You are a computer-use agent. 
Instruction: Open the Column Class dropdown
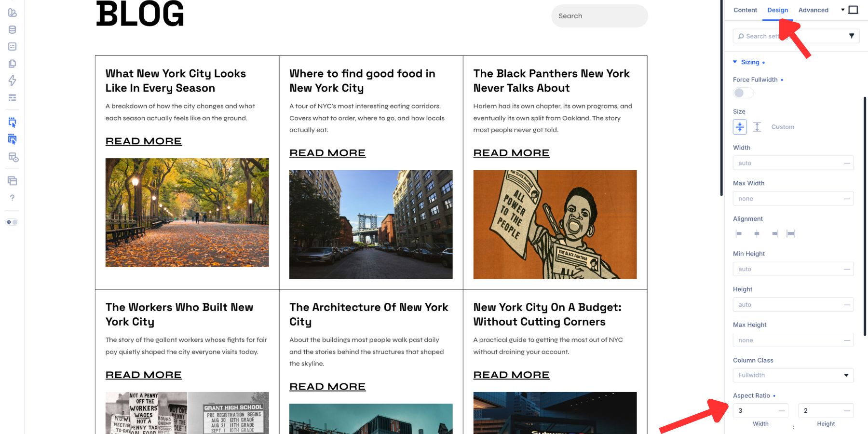coord(793,375)
